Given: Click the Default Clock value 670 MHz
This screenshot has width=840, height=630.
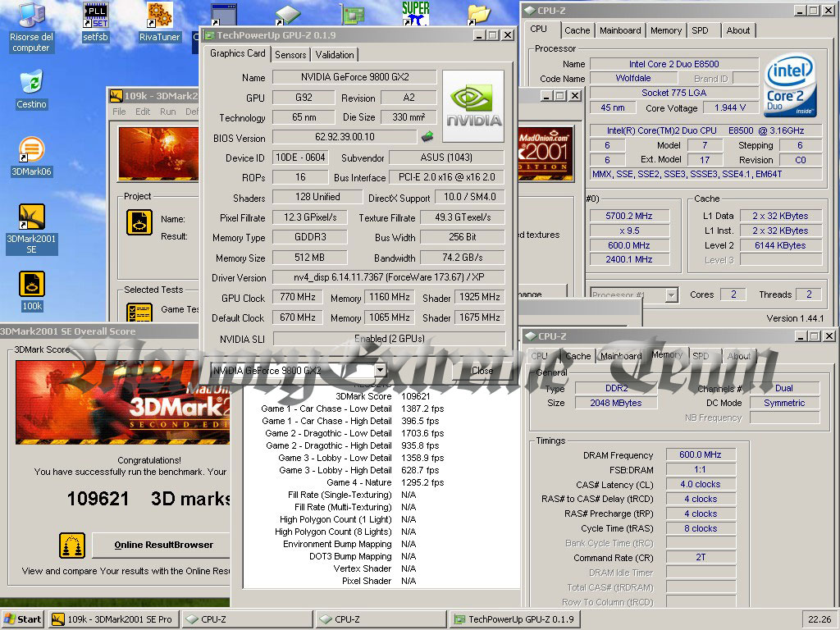Looking at the screenshot, I should click(x=298, y=317).
